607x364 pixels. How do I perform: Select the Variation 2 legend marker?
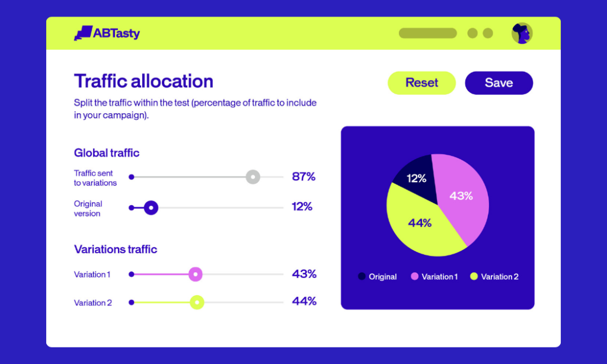(473, 276)
